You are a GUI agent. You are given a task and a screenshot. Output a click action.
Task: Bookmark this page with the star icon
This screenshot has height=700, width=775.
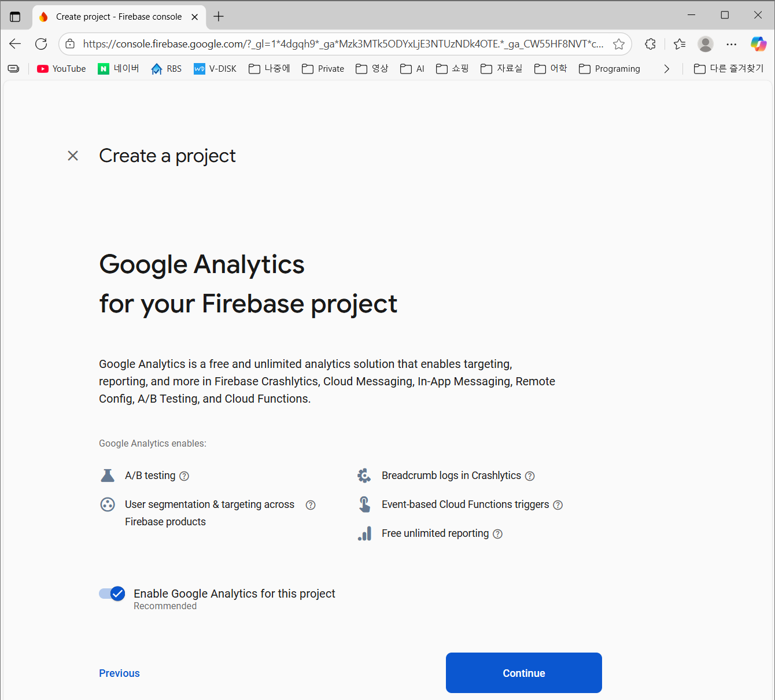[619, 44]
